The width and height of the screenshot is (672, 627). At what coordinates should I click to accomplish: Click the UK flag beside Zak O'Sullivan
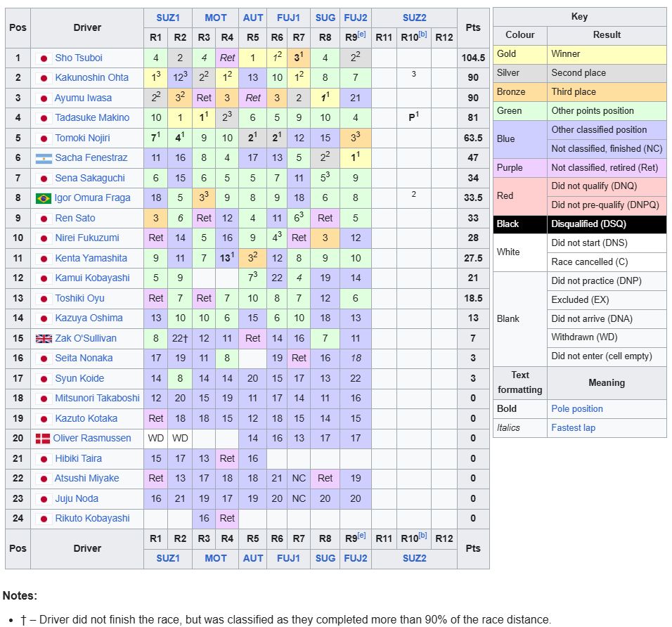pos(44,338)
